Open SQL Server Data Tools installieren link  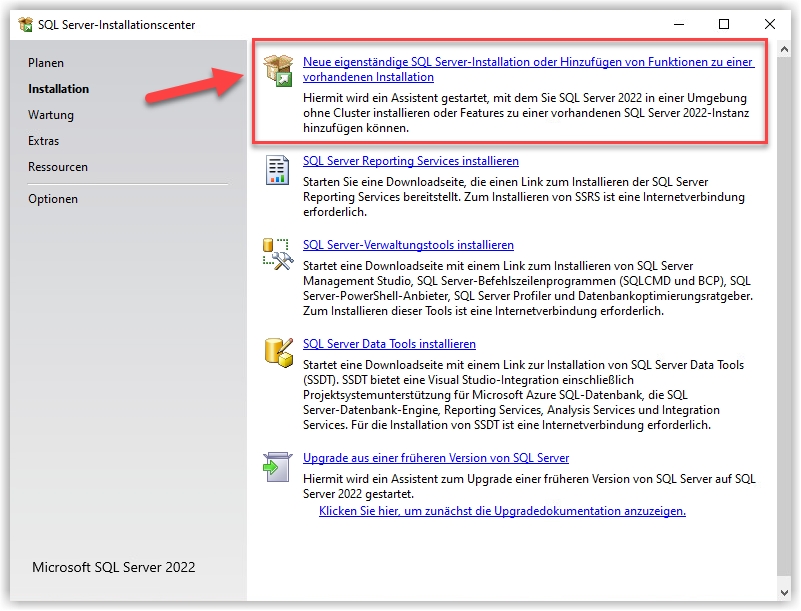click(x=389, y=344)
